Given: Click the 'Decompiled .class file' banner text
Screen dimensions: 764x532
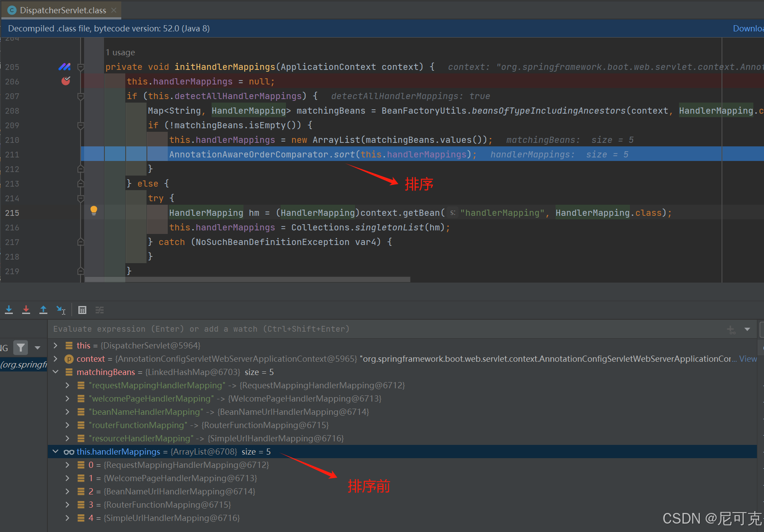Looking at the screenshot, I should click(109, 28).
